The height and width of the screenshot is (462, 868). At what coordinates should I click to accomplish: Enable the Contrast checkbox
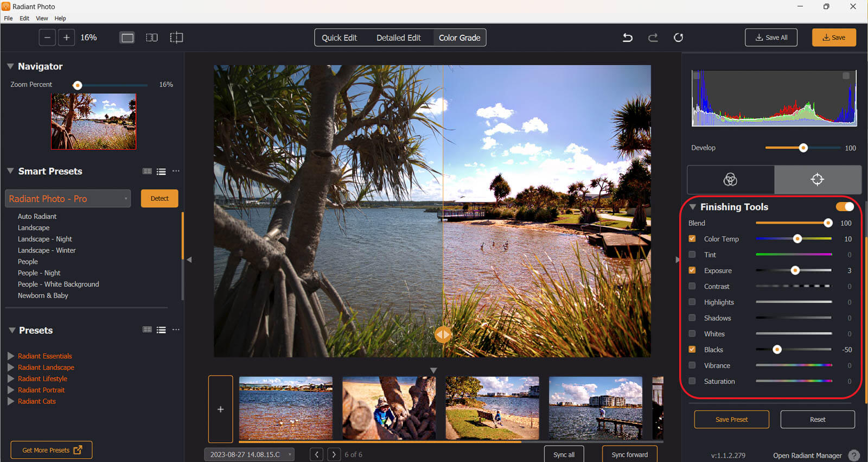tap(692, 286)
